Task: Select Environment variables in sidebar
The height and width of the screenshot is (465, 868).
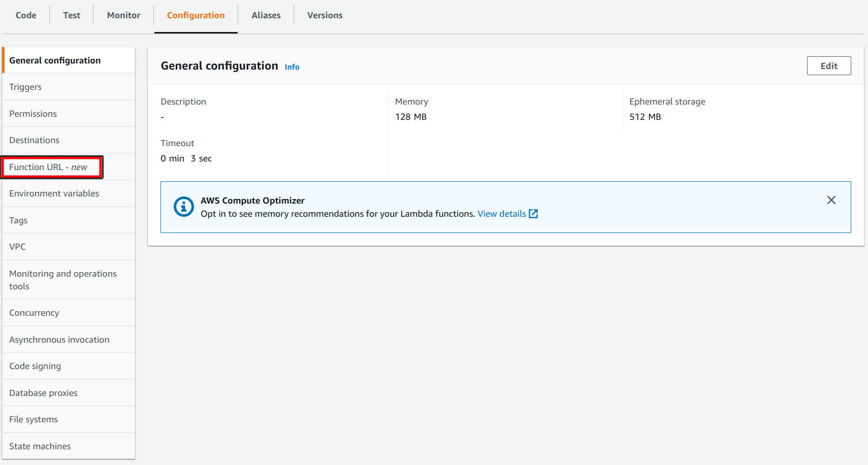Action: pyautogui.click(x=54, y=193)
